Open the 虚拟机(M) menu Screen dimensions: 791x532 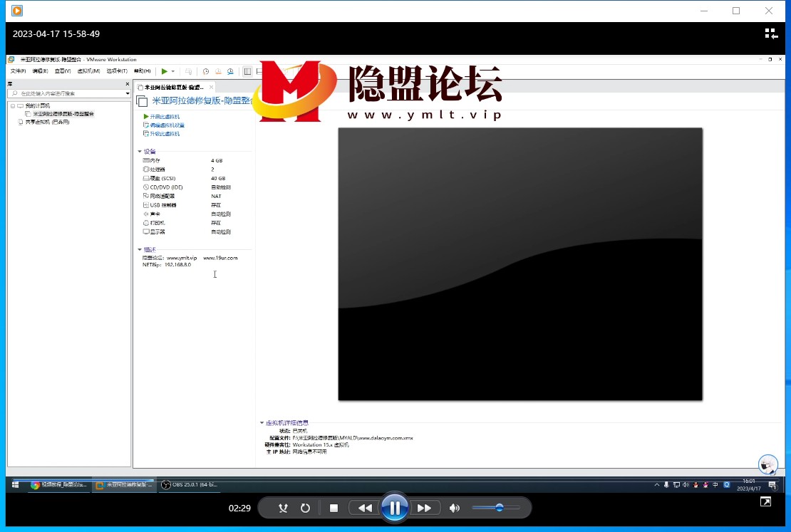click(89, 71)
